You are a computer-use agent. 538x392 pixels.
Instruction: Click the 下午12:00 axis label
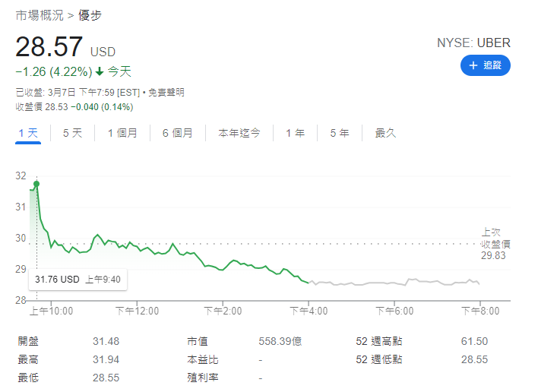tap(138, 311)
